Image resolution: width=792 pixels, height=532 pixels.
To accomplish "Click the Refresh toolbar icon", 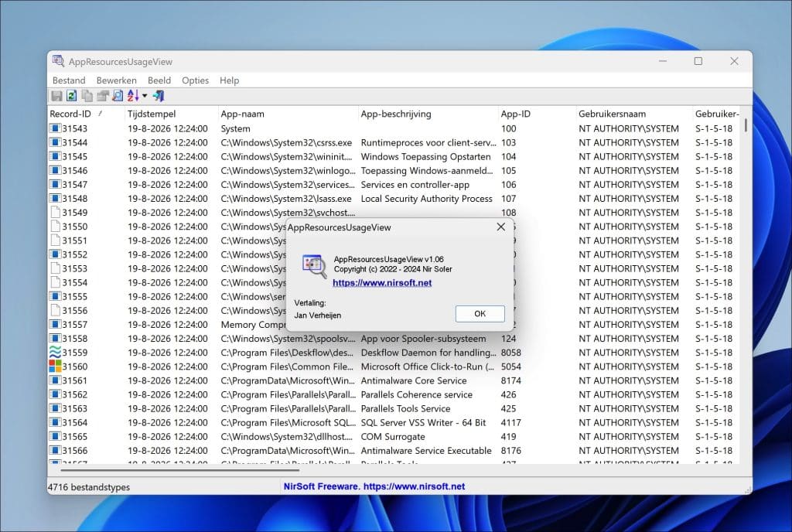I will [x=72, y=96].
